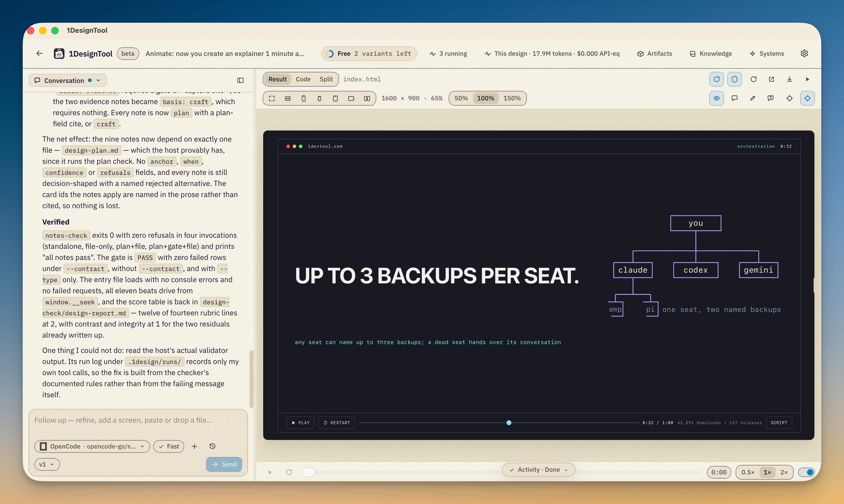This screenshot has height=504, width=844.
Task: Click the PLAY button in the animation
Action: pyautogui.click(x=301, y=422)
